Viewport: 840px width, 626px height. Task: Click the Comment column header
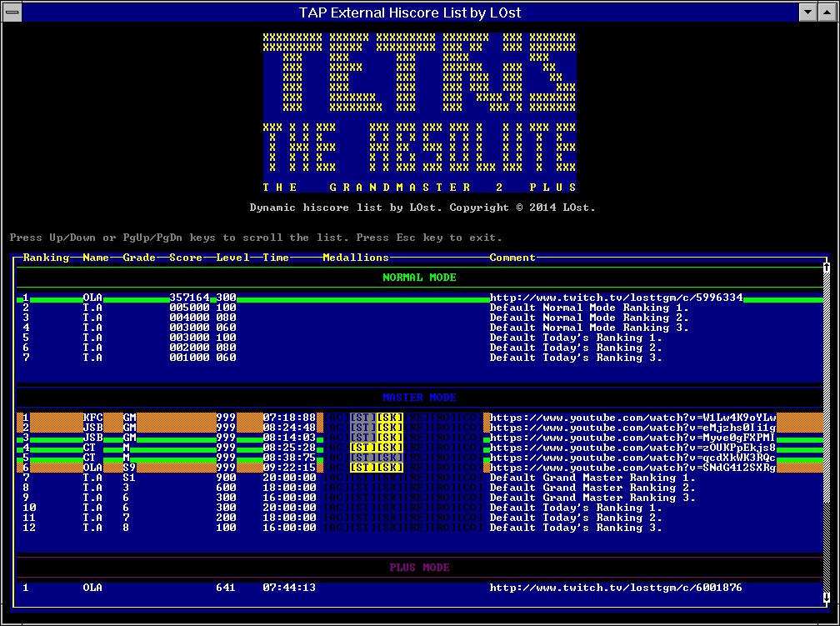pyautogui.click(x=512, y=258)
